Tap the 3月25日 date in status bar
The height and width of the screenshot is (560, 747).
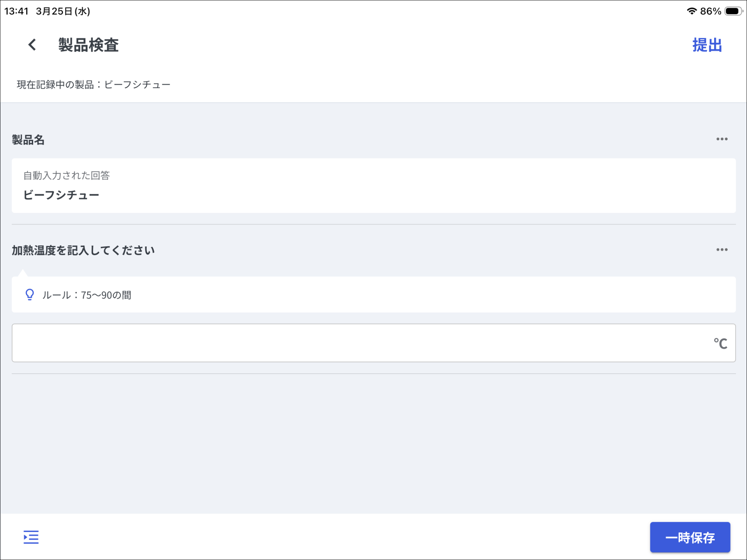click(x=63, y=11)
